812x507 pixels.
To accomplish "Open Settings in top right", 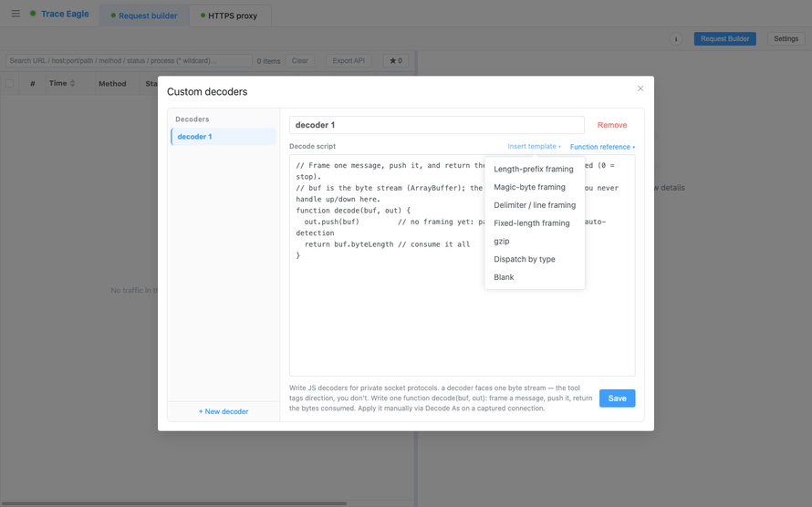I will tap(786, 39).
